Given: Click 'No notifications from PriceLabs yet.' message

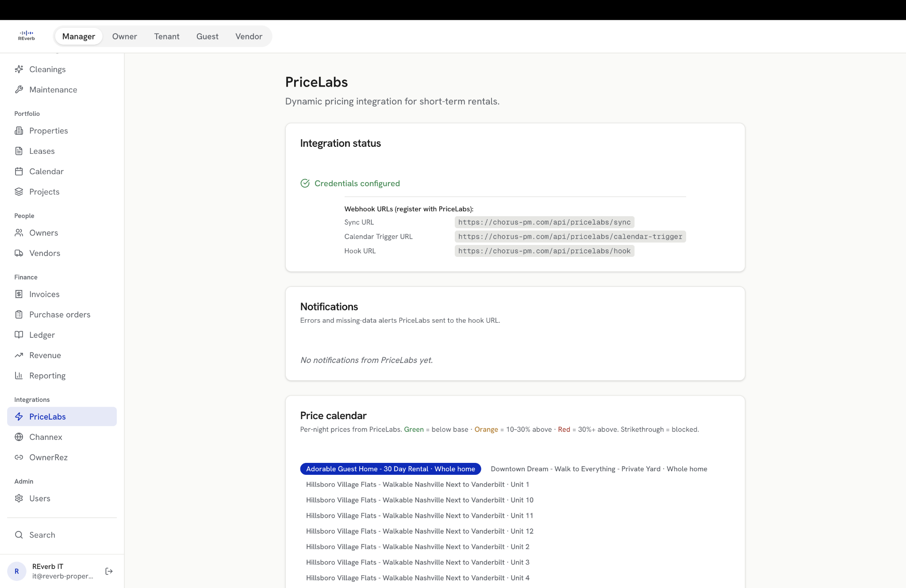Looking at the screenshot, I should pos(367,360).
